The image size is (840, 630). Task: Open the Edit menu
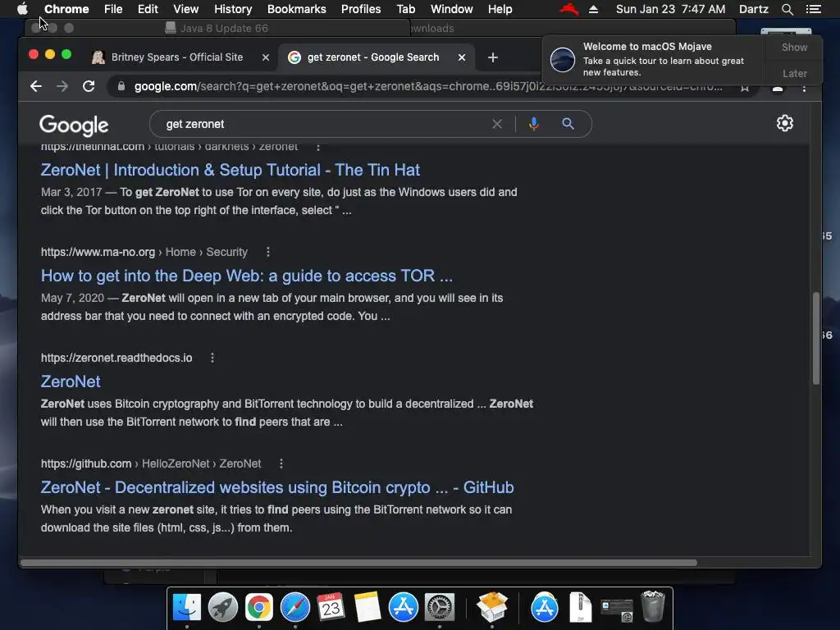tap(148, 9)
